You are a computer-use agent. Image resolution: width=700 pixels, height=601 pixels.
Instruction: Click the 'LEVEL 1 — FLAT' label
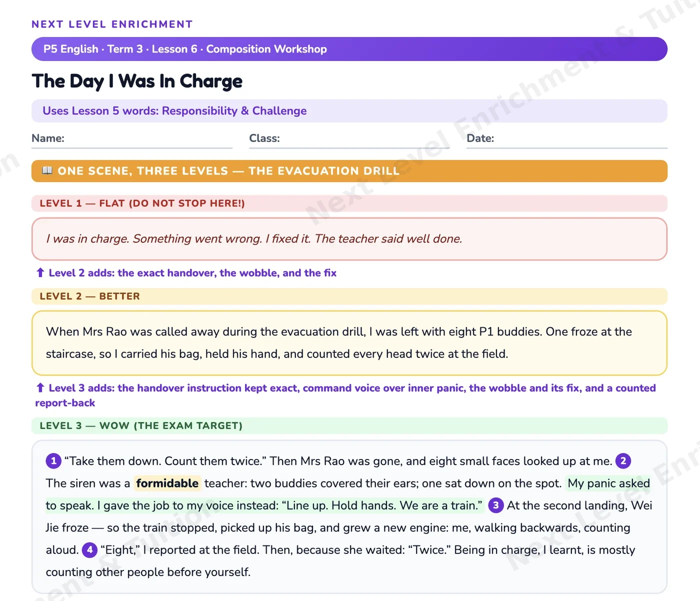point(142,203)
